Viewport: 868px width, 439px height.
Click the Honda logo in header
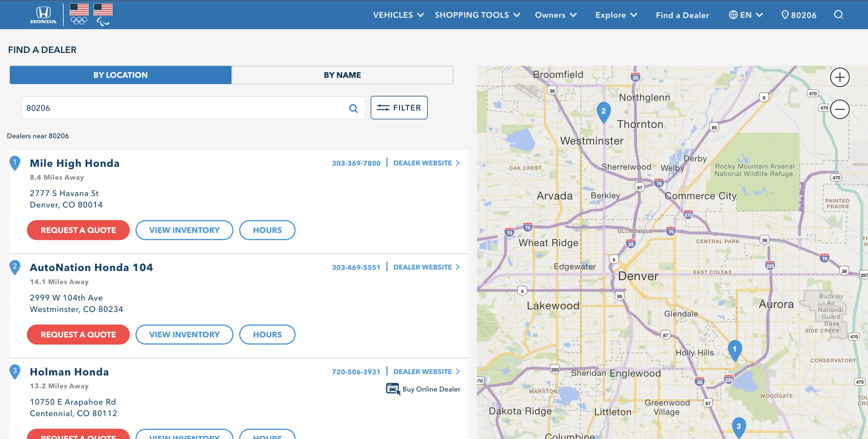[x=43, y=15]
